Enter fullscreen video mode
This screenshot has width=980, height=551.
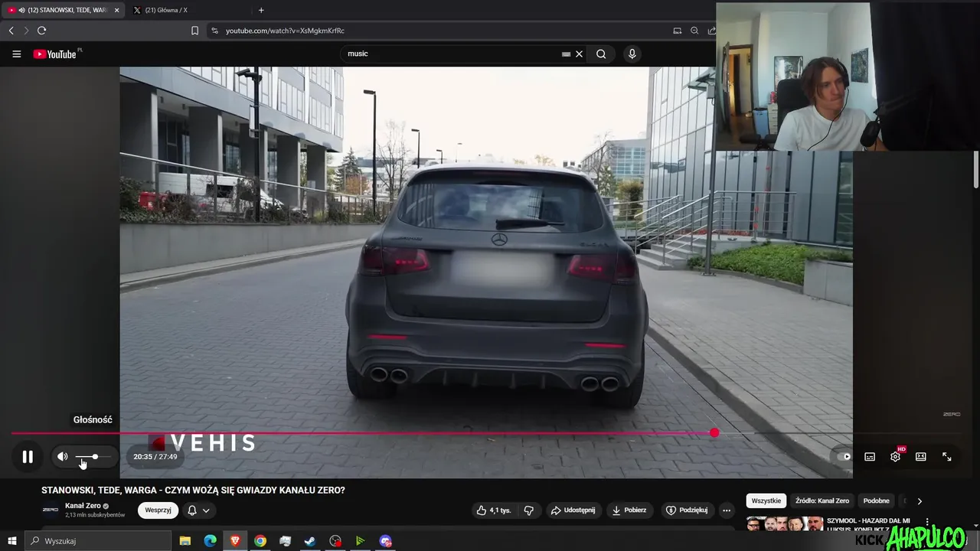(x=947, y=457)
